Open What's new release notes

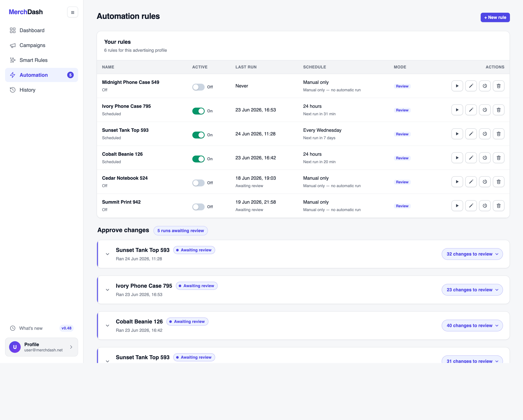coord(41,328)
